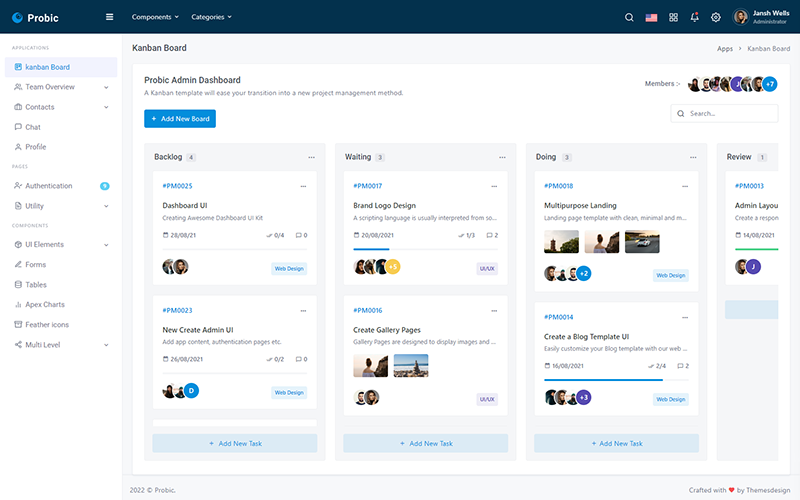Image resolution: width=800 pixels, height=500 pixels.
Task: Open the Doing column options ellipsis
Action: pyautogui.click(x=693, y=157)
